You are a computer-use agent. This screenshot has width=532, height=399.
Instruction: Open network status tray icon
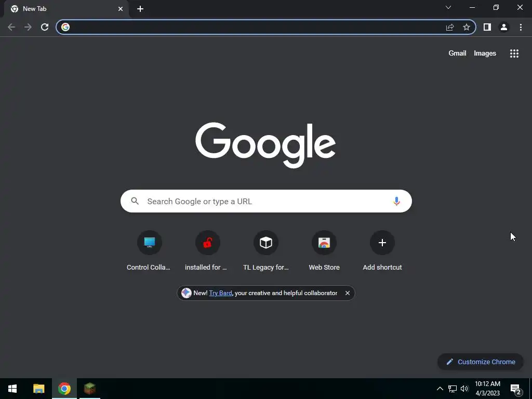(x=453, y=389)
